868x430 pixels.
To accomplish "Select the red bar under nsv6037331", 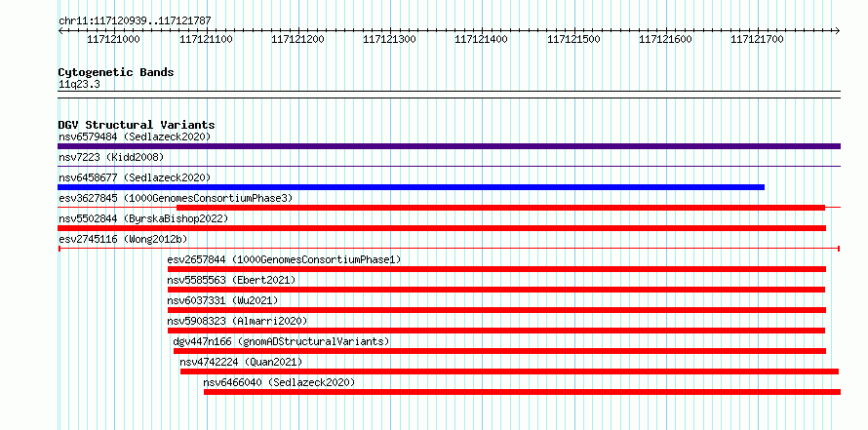I will coord(496,310).
